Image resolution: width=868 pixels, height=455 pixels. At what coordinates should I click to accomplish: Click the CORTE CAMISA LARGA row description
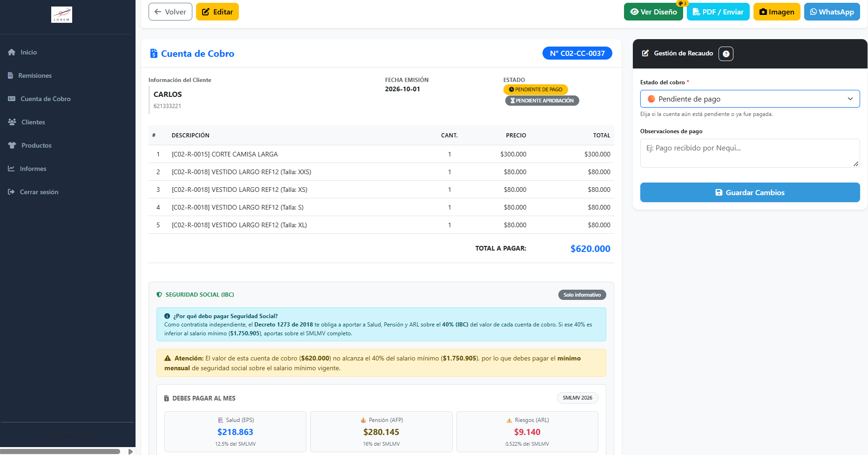225,154
